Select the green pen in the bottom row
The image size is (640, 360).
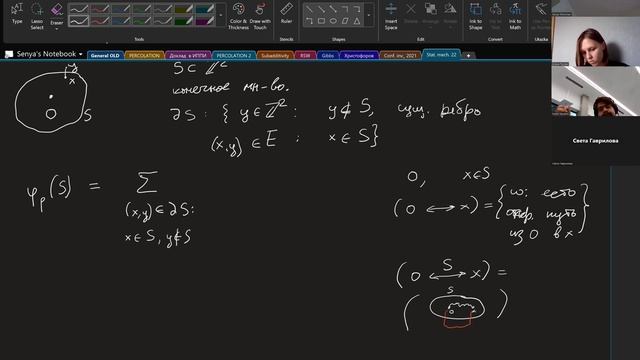141,20
